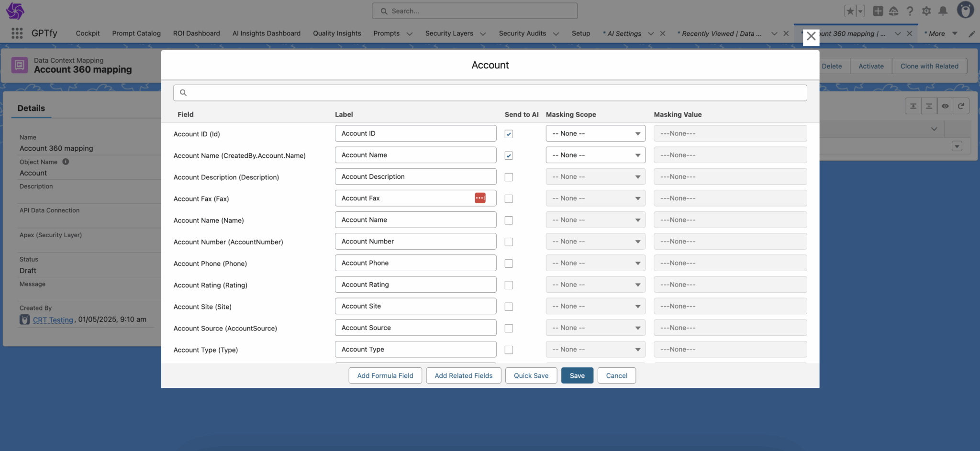Image resolution: width=980 pixels, height=451 pixels.
Task: Open the setup gear icon
Action: click(926, 11)
